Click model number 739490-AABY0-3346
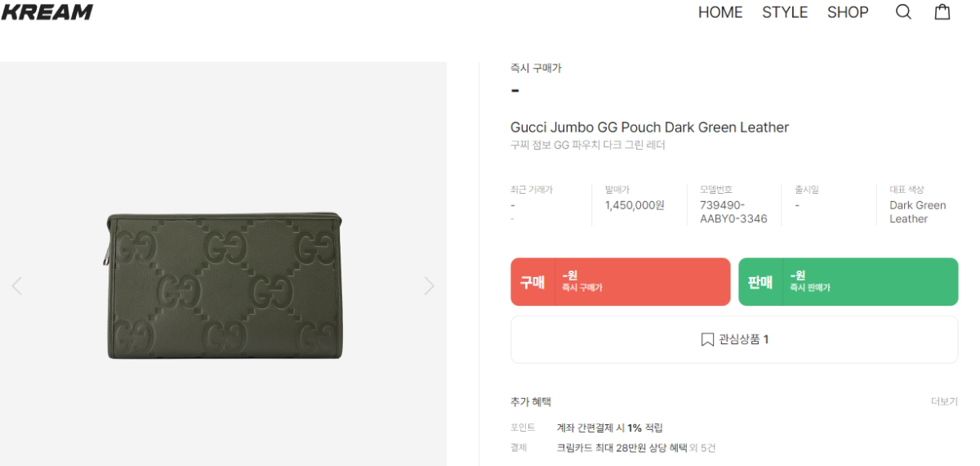 (x=733, y=212)
